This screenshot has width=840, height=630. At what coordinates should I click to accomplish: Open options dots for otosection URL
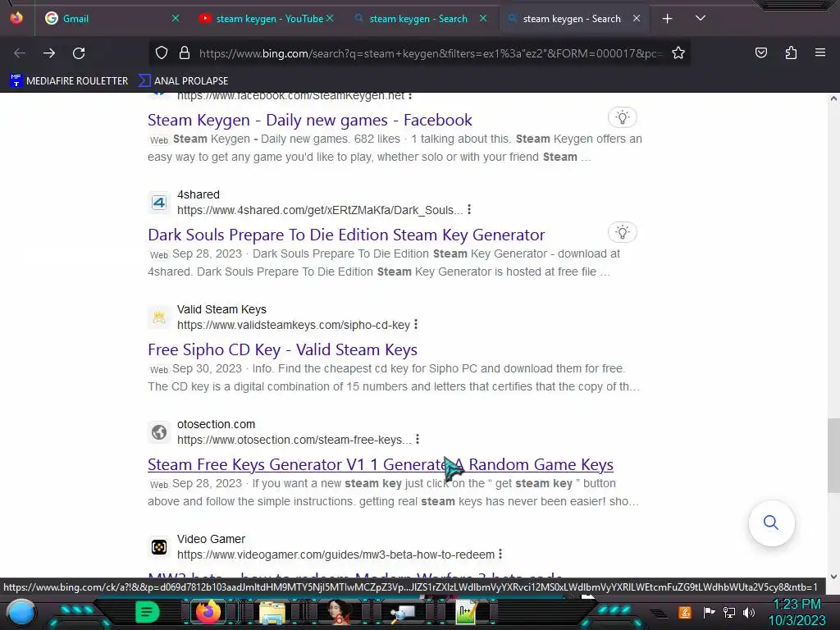[418, 440]
